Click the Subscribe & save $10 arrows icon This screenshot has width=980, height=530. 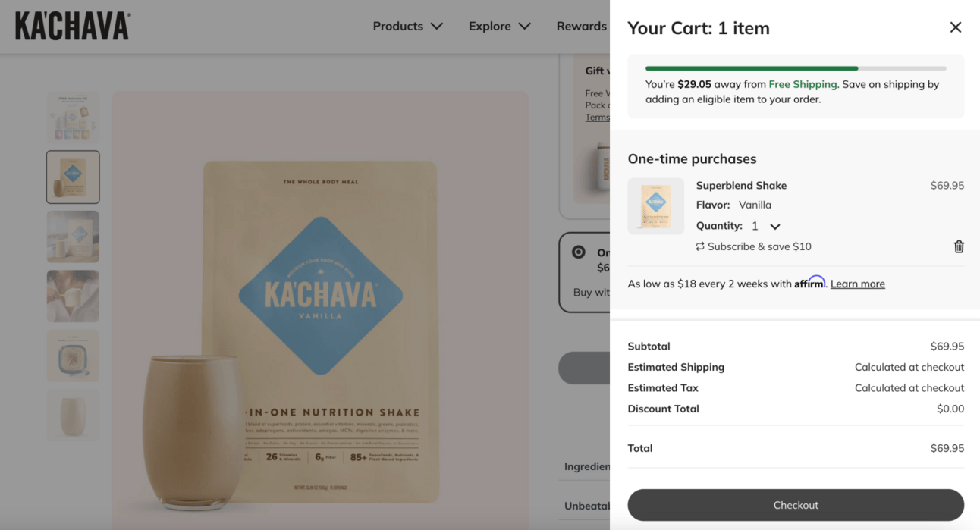[700, 246]
